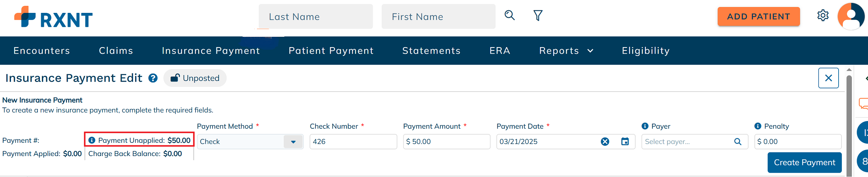Open the user profile avatar
Viewport: 868px width, 177px height.
coord(851,17)
